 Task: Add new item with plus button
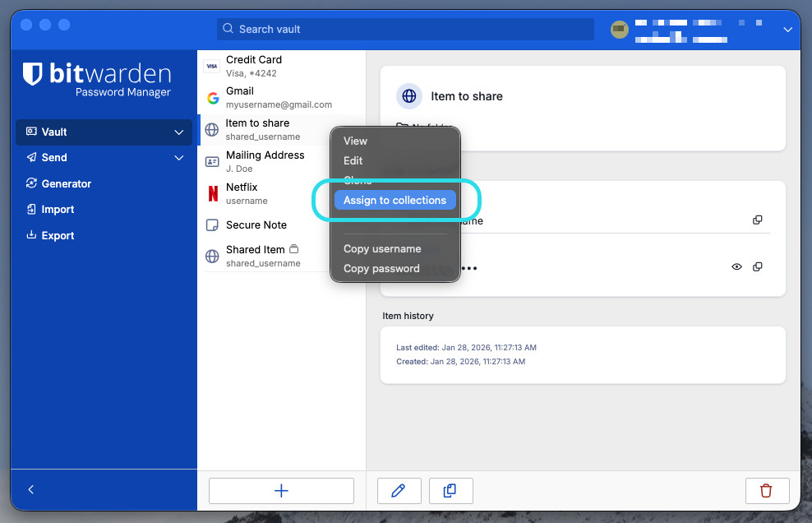coord(281,491)
